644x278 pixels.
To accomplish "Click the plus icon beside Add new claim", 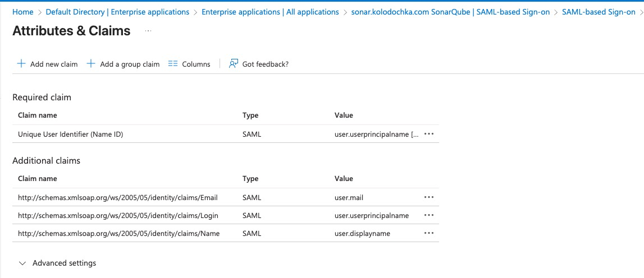I will [x=21, y=63].
